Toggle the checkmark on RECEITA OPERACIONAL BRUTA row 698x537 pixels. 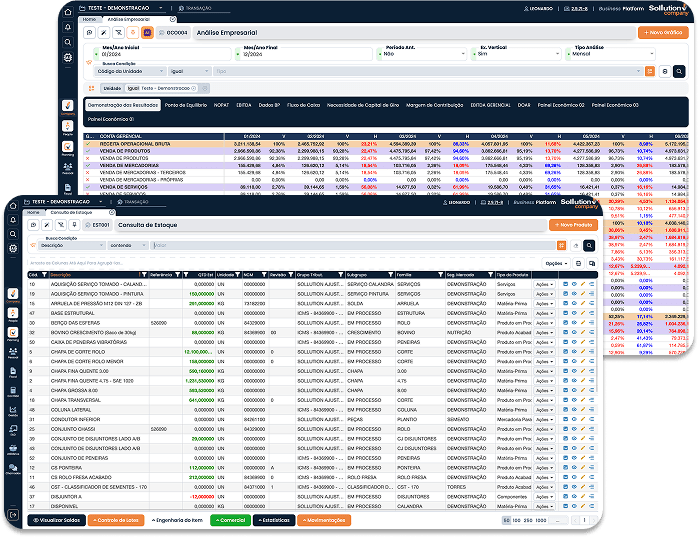[88, 143]
